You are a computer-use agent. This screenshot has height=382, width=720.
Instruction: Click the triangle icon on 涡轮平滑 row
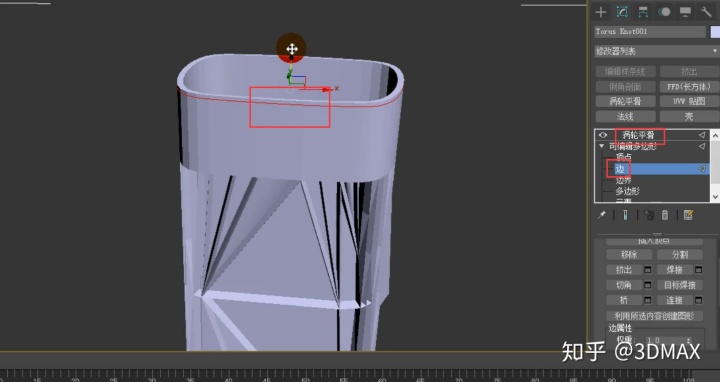click(x=702, y=135)
